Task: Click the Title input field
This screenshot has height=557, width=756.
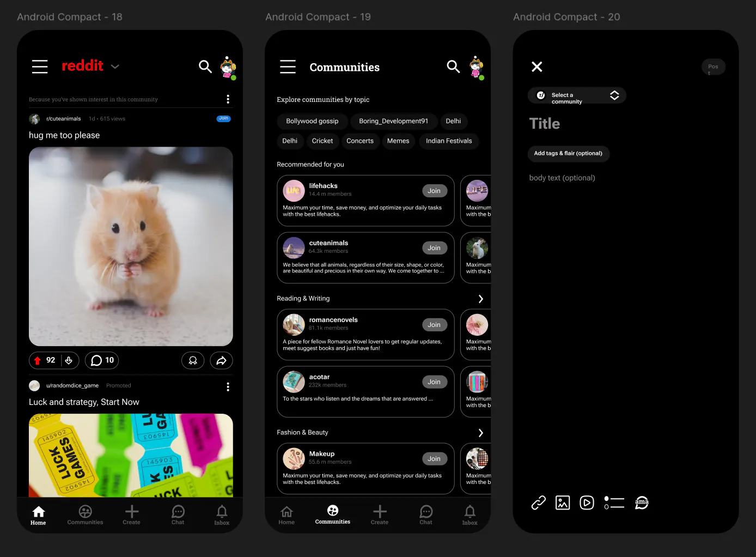Action: tap(545, 124)
